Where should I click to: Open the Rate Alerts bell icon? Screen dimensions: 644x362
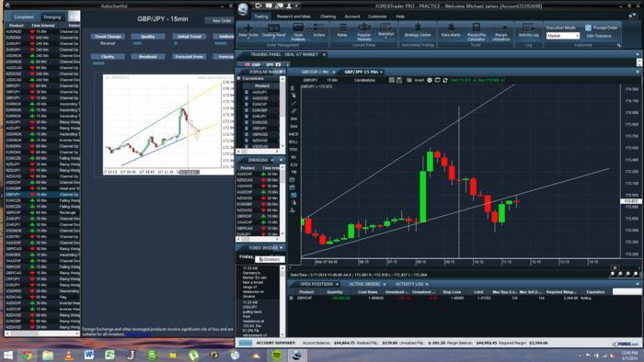(451, 30)
